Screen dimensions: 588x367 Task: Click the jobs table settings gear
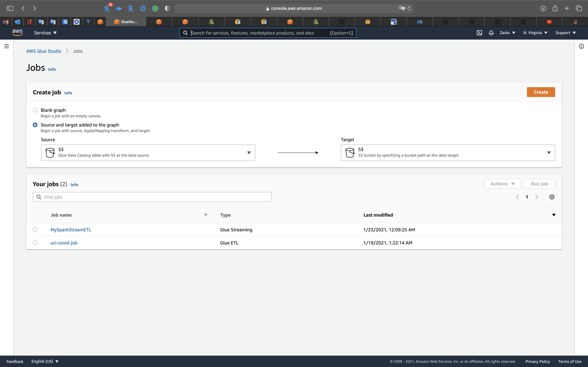552,197
